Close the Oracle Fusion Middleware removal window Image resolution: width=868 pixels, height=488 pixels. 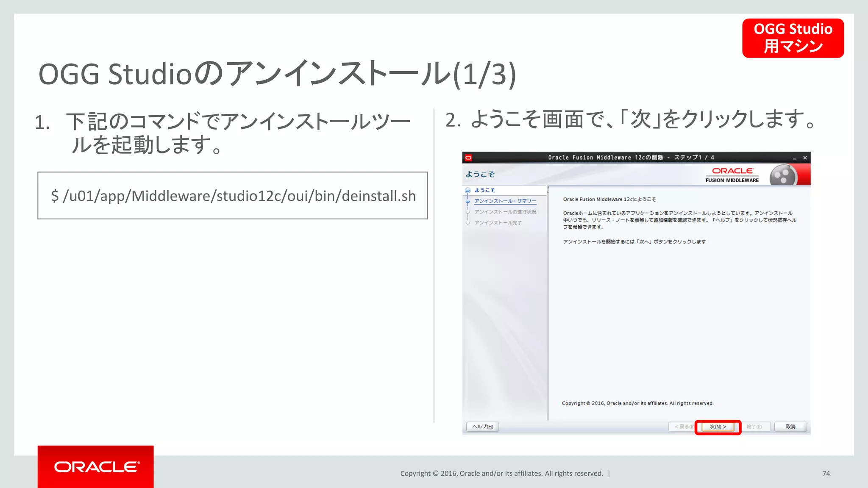(x=805, y=158)
